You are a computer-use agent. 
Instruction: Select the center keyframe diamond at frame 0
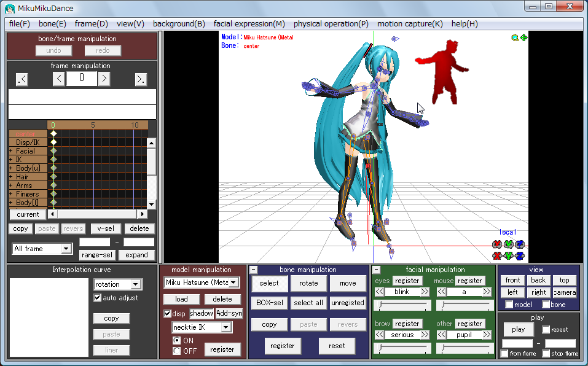tap(53, 134)
